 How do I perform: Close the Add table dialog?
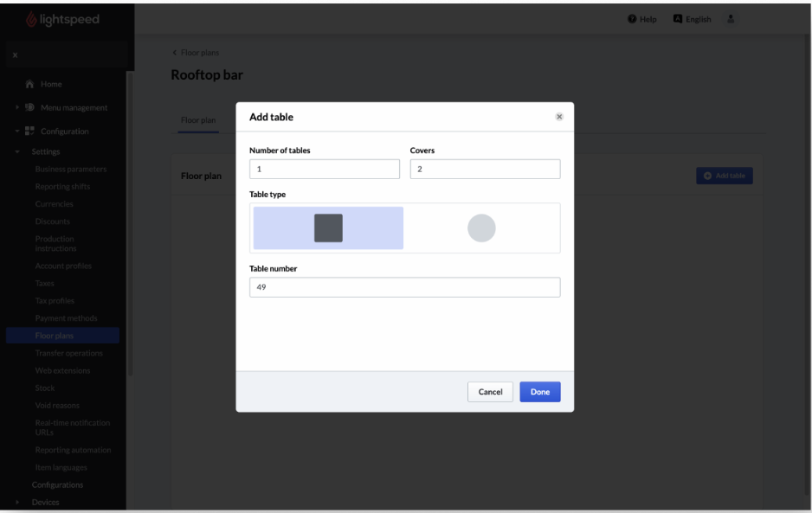coord(558,116)
